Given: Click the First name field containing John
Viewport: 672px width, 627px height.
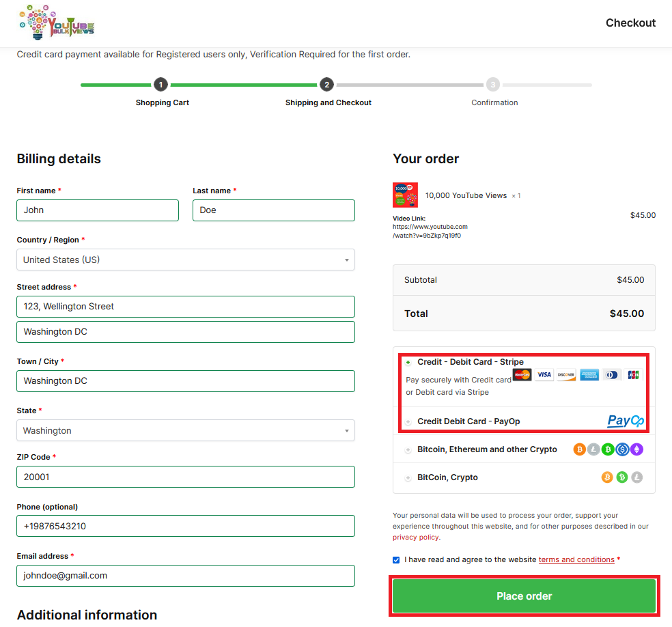Looking at the screenshot, I should pyautogui.click(x=98, y=210).
